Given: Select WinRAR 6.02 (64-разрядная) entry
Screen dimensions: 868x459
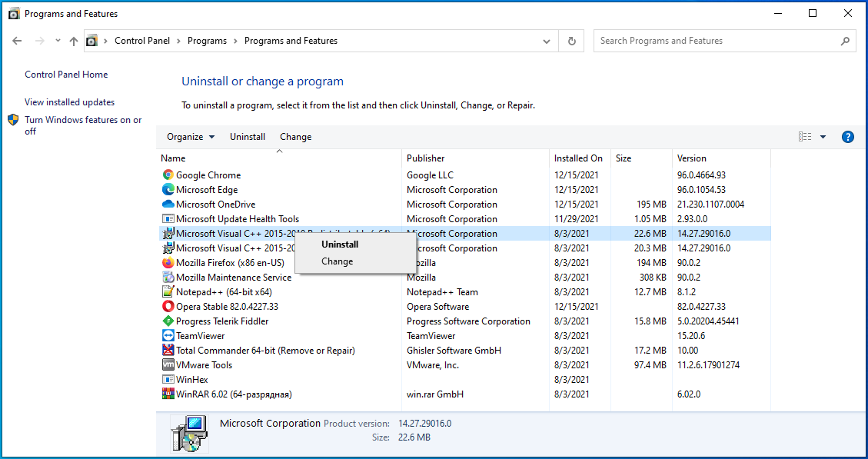Looking at the screenshot, I should point(234,394).
